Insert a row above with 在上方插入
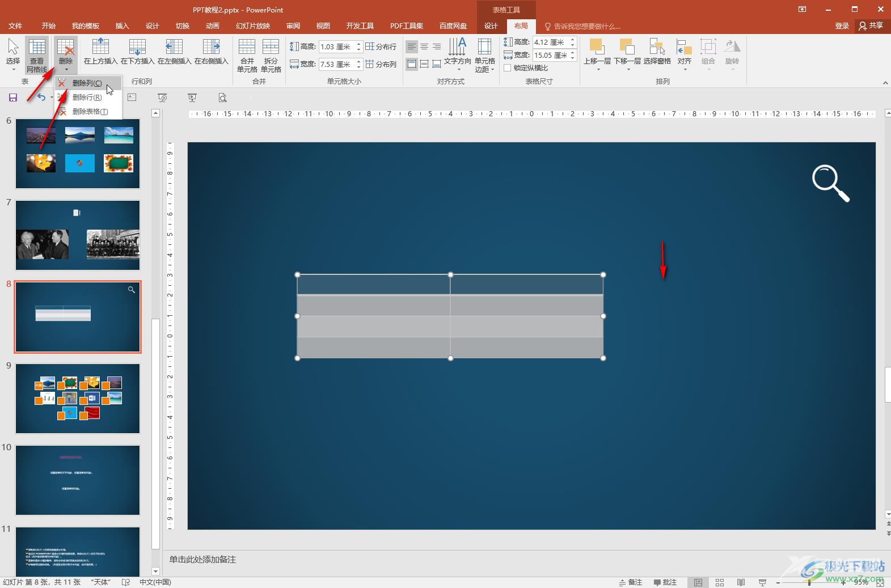Screen dimensions: 891x588 [x=100, y=52]
